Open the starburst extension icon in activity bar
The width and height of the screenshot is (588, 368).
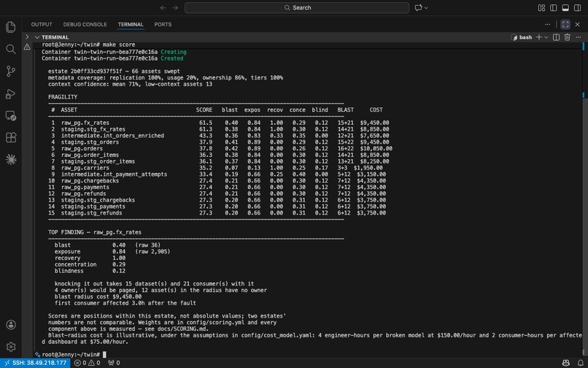coord(11,160)
